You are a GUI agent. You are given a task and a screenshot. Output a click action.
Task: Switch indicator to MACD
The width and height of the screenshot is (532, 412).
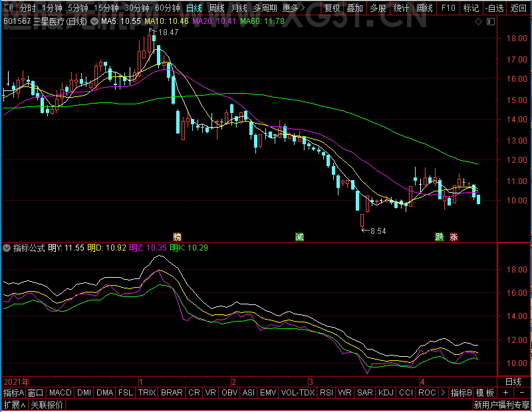(x=61, y=393)
